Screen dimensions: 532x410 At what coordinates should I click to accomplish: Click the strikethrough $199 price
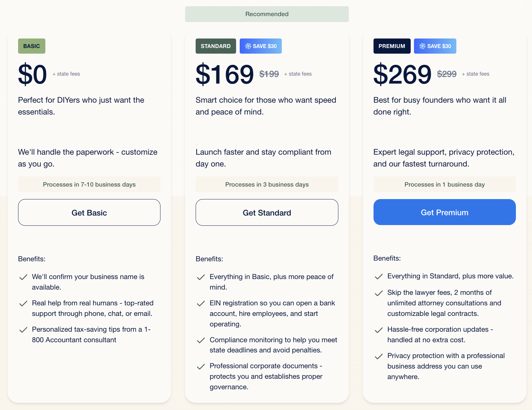pos(268,74)
